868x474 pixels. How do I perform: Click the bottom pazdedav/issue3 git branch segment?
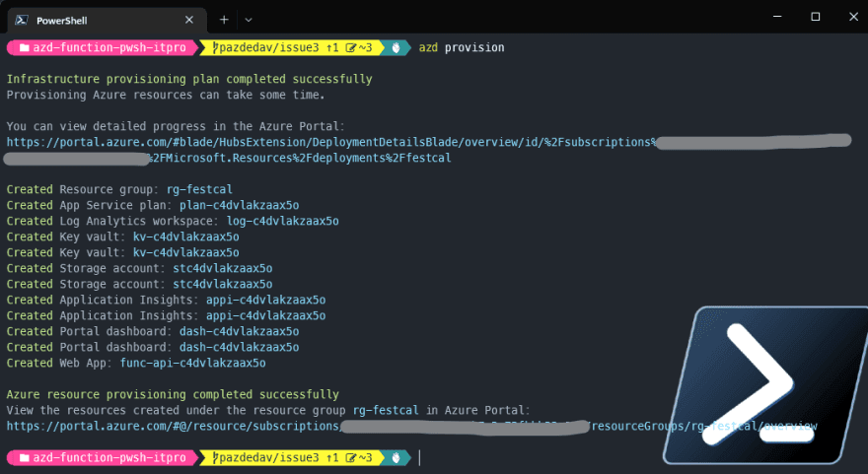pos(291,457)
